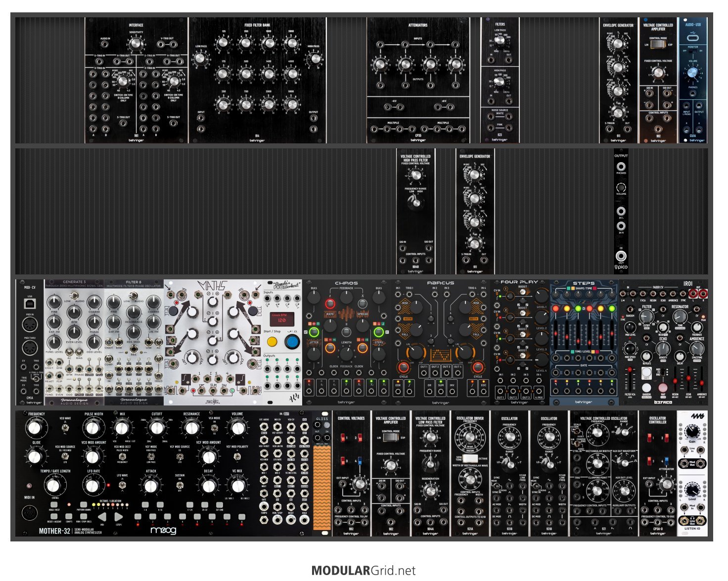
Task: Toggle the Monitor switch on the Audio-USB module
Action: pyautogui.click(x=692, y=51)
